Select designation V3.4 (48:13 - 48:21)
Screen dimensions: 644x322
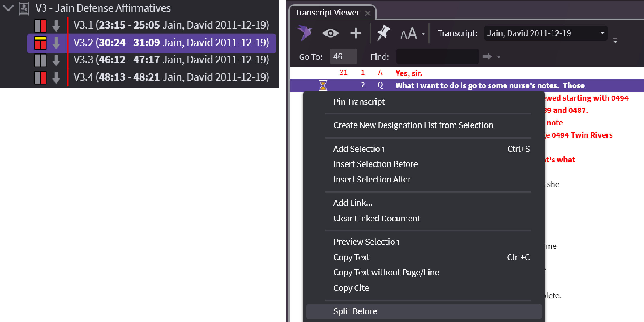tap(171, 77)
